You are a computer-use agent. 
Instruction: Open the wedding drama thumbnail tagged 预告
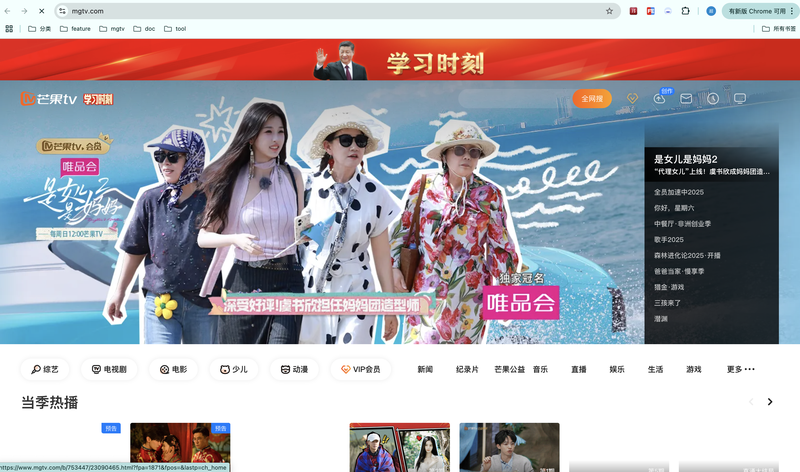point(180,447)
